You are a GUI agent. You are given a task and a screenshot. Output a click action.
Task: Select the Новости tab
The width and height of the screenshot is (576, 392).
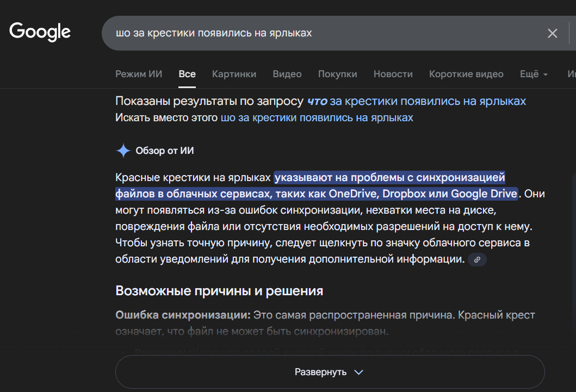(x=393, y=74)
